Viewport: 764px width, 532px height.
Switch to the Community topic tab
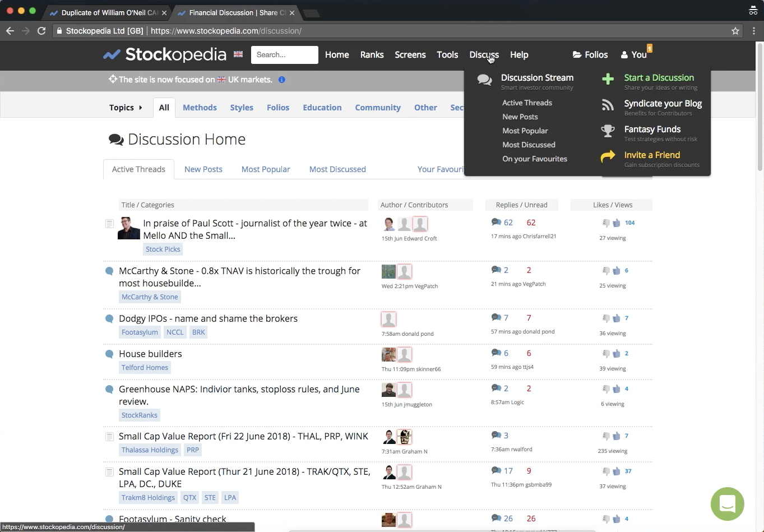click(378, 108)
